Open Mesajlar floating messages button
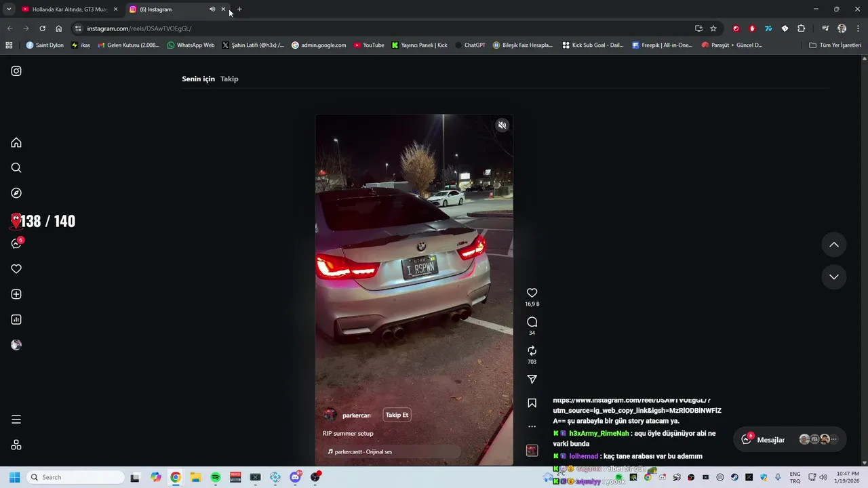The height and width of the screenshot is (488, 868). (790, 440)
